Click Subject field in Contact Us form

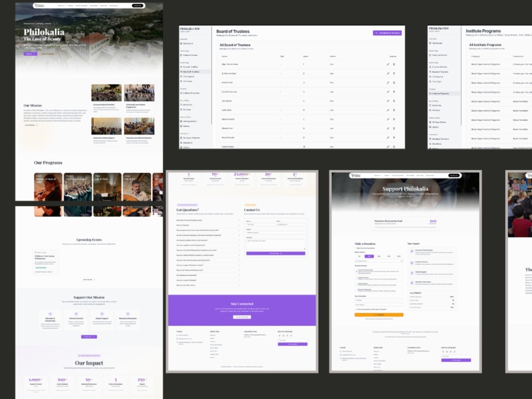(276, 232)
